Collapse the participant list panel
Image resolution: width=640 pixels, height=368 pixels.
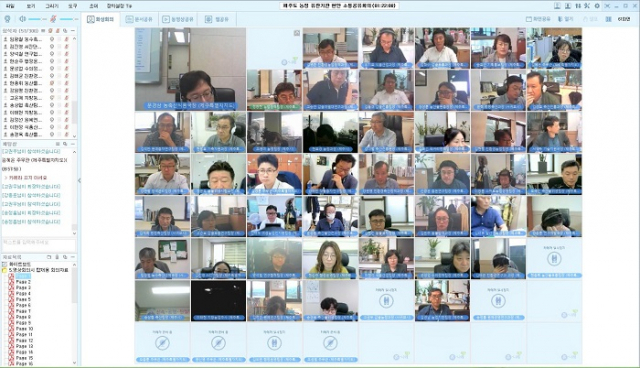coord(73,31)
